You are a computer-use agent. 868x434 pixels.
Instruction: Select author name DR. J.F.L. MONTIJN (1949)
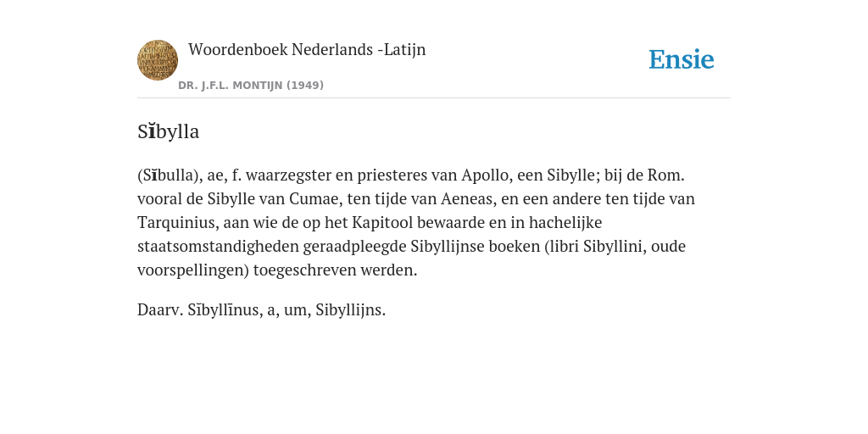(x=251, y=86)
